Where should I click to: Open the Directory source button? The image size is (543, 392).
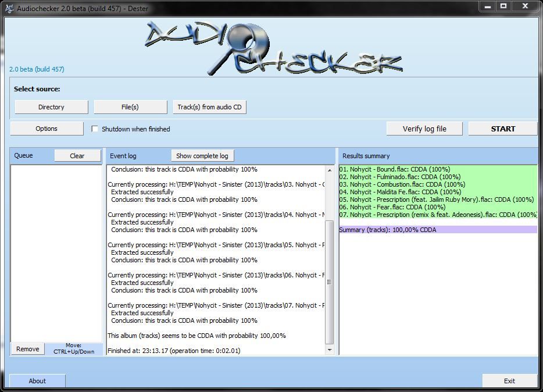pos(51,107)
